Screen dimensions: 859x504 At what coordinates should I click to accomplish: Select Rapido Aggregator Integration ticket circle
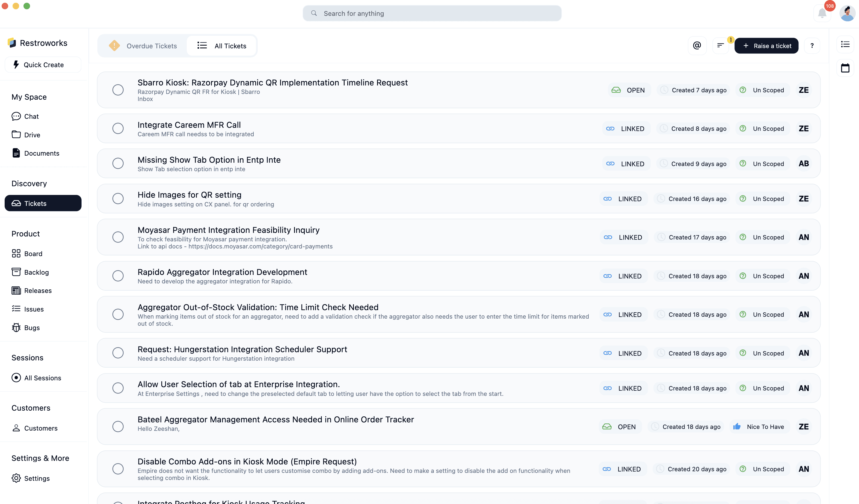click(x=118, y=276)
